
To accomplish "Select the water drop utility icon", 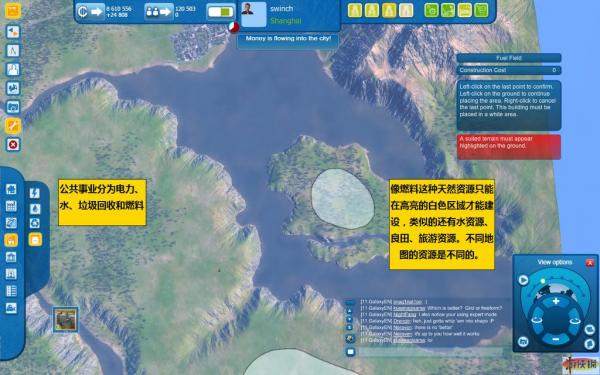I will 35,208.
